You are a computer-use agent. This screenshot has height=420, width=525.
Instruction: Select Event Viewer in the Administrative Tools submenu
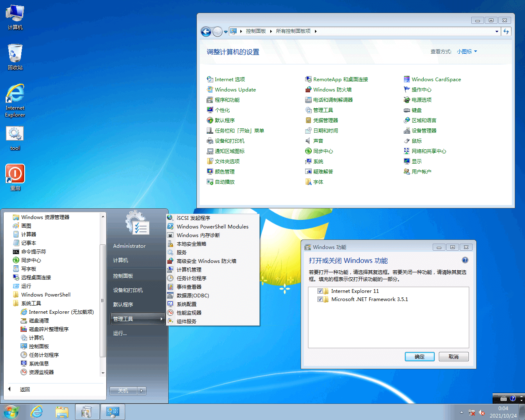click(189, 287)
